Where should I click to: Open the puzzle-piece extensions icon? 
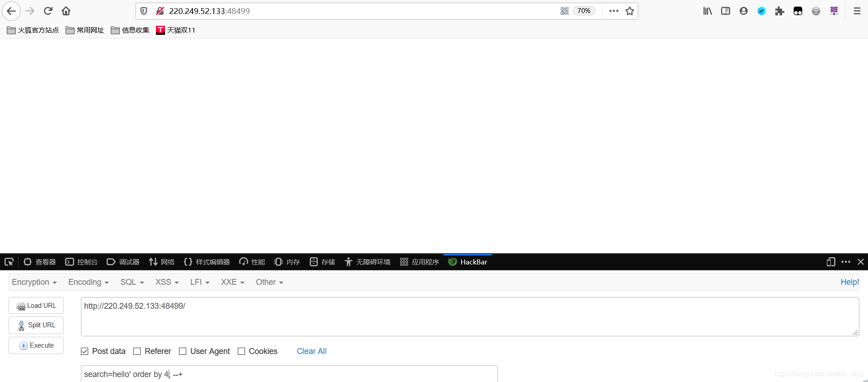tap(780, 11)
